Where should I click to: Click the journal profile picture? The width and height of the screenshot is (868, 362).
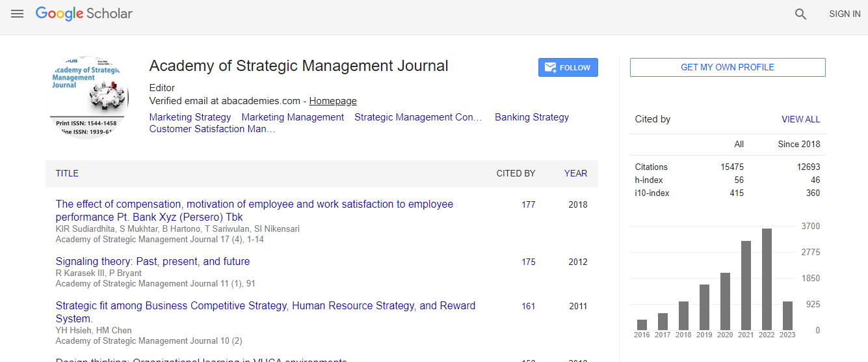coord(88,98)
